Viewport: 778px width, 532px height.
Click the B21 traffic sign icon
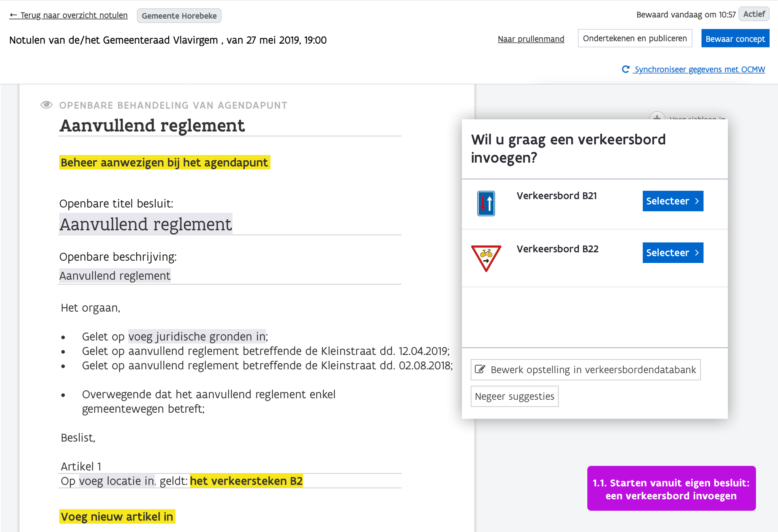tap(486, 203)
